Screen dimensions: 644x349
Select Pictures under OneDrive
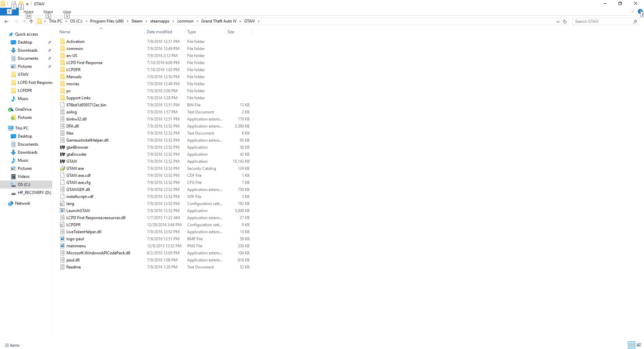coord(25,117)
